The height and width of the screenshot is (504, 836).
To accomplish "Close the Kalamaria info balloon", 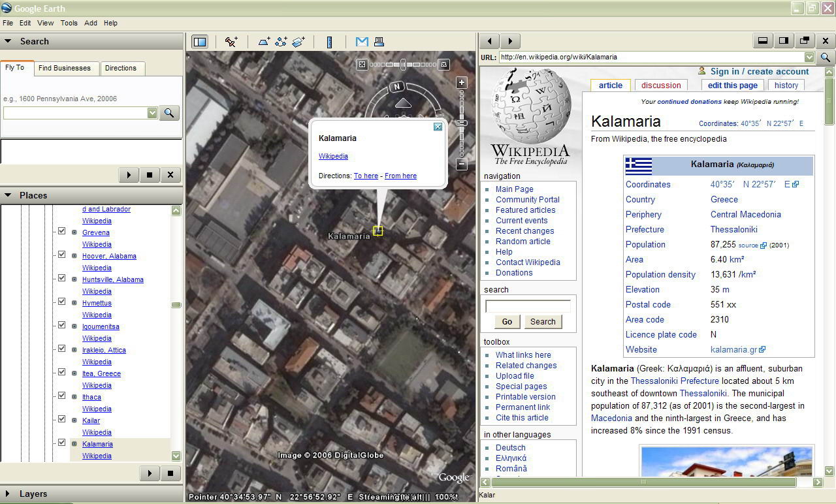I will tap(438, 127).
